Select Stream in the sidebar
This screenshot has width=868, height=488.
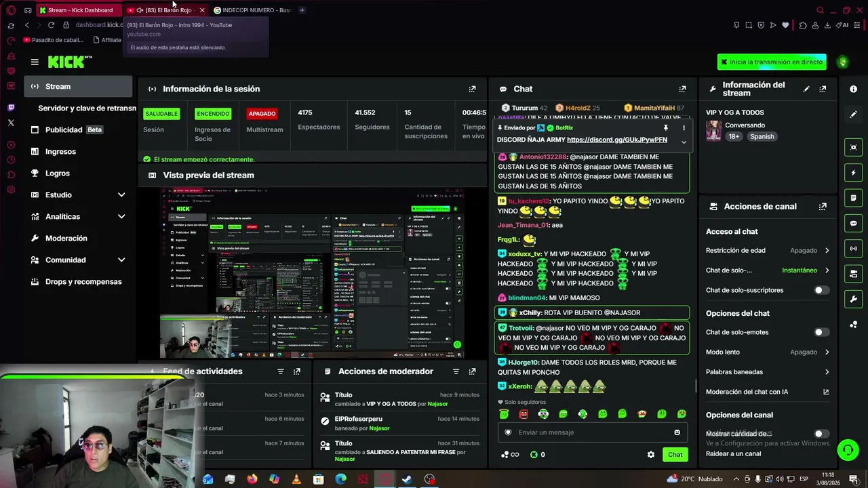pos(79,86)
